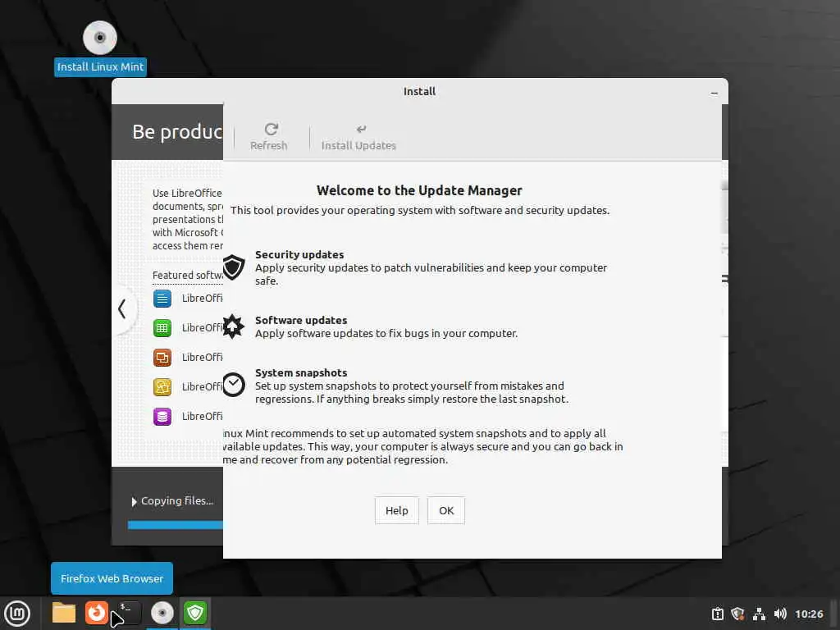Switch to Update Manager shield in panel
Image resolution: width=840 pixels, height=630 pixels.
click(195, 614)
